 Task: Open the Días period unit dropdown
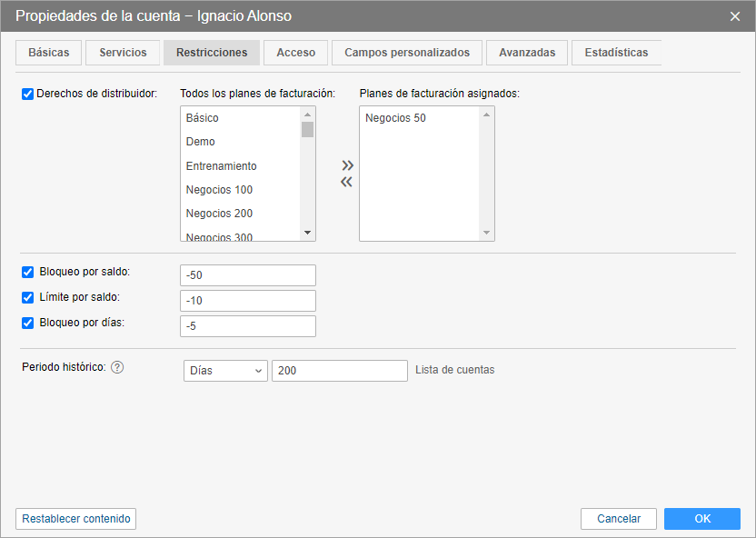click(225, 371)
